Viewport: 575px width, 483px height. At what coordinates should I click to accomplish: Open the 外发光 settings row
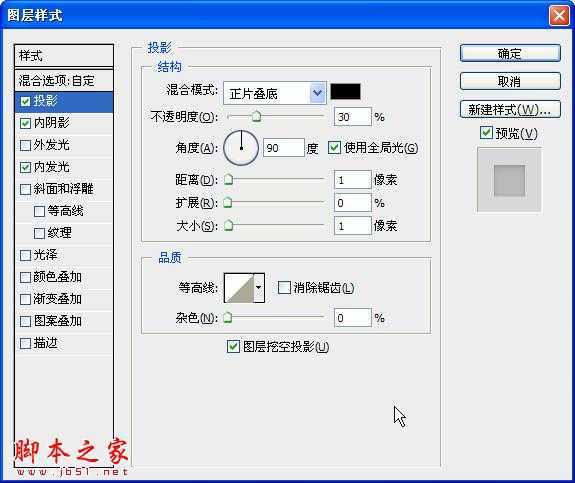tap(64, 145)
